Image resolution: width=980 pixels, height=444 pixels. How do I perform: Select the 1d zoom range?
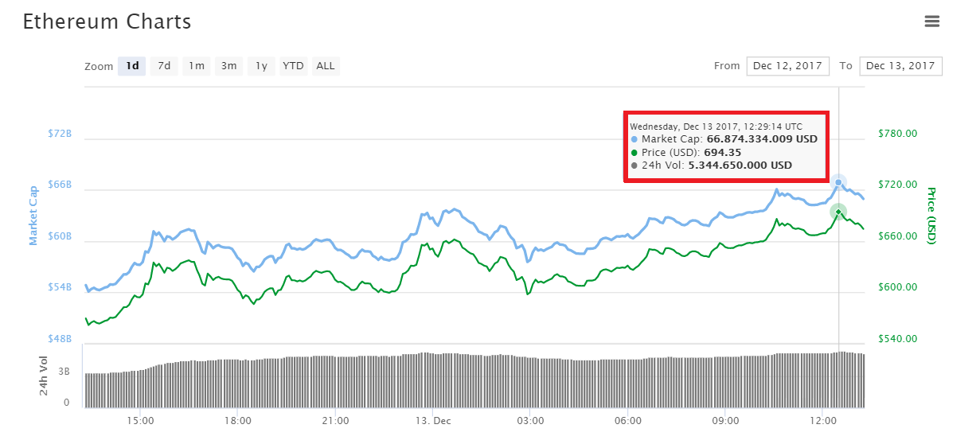tap(132, 66)
